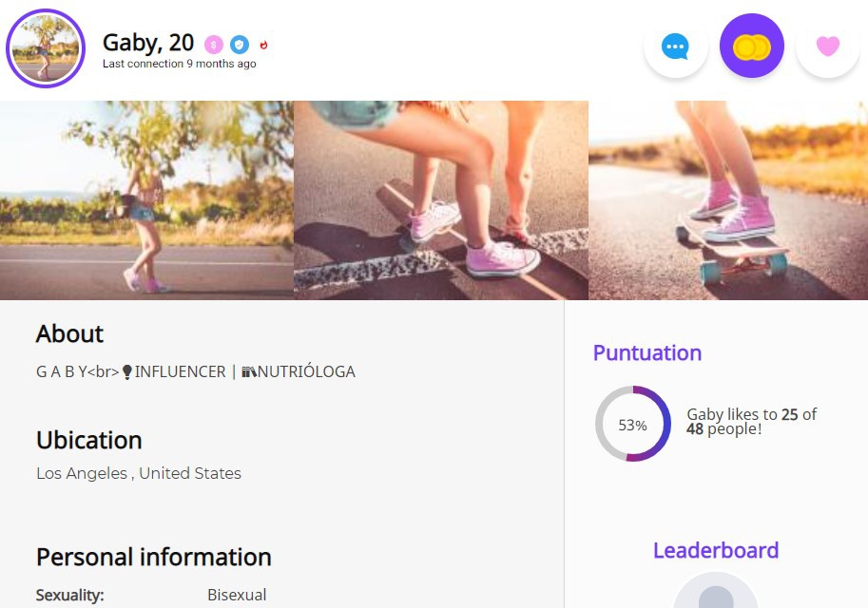Like Gaby with the pink heart
The width and height of the screenshot is (868, 608).
828,46
